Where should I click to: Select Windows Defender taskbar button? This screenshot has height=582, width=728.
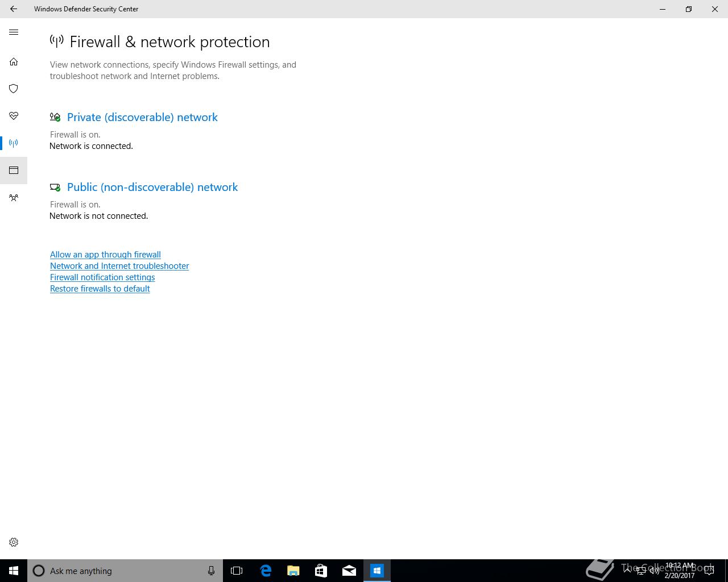pyautogui.click(x=377, y=571)
